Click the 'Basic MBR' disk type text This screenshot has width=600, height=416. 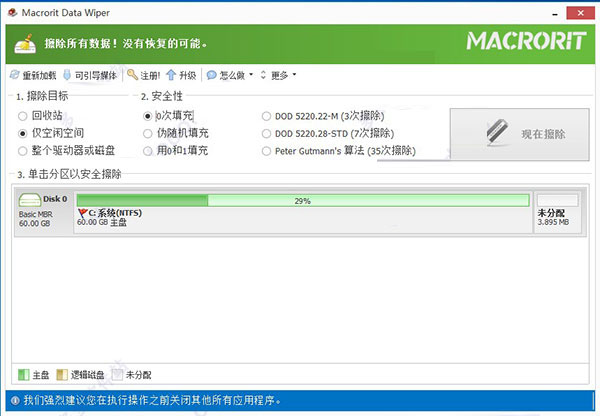(x=36, y=214)
